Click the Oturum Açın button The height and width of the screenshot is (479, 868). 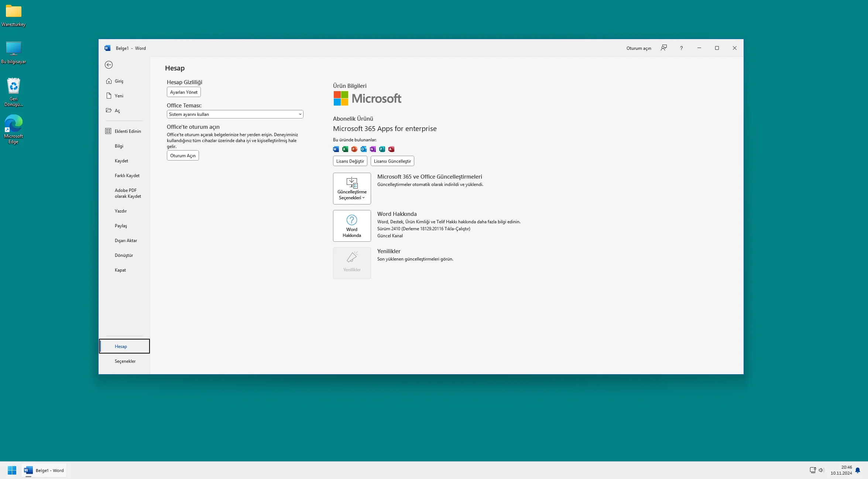point(182,155)
